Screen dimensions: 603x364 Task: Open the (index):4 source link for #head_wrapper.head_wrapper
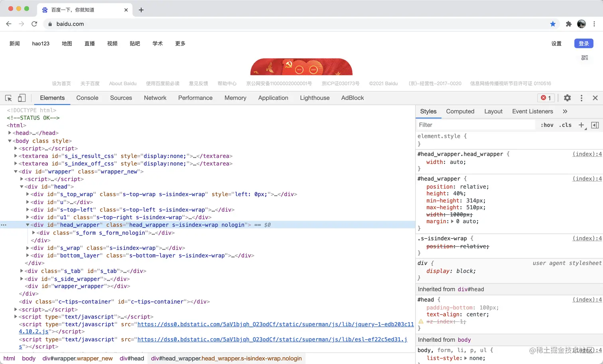click(x=587, y=154)
